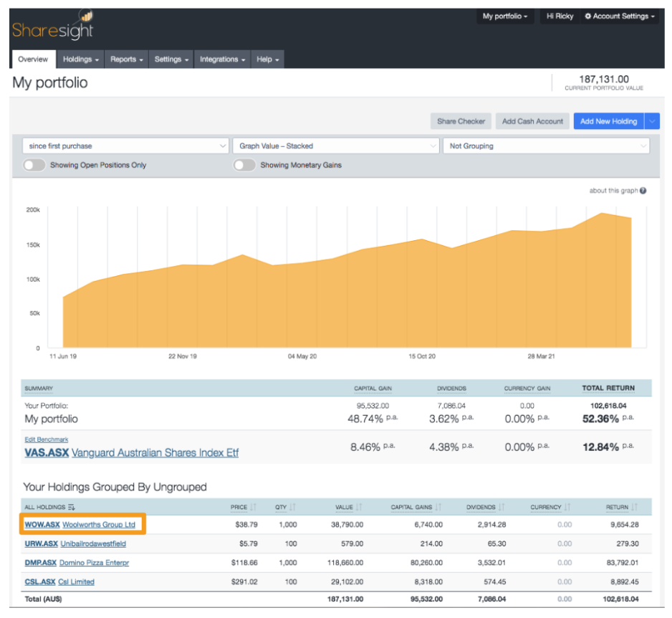This screenshot has height=618, width=672.
Task: Sort holdings by Value column arrows
Action: [359, 507]
